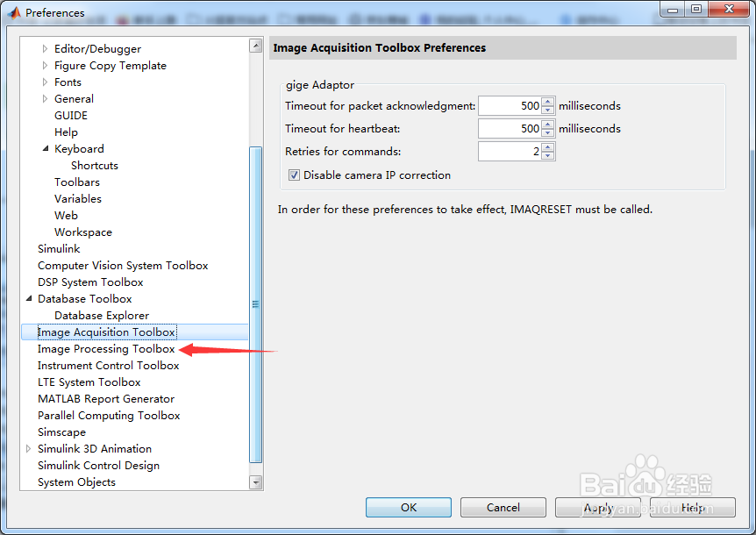
Task: Collapse the Keyboard tree node
Action: click(46, 148)
